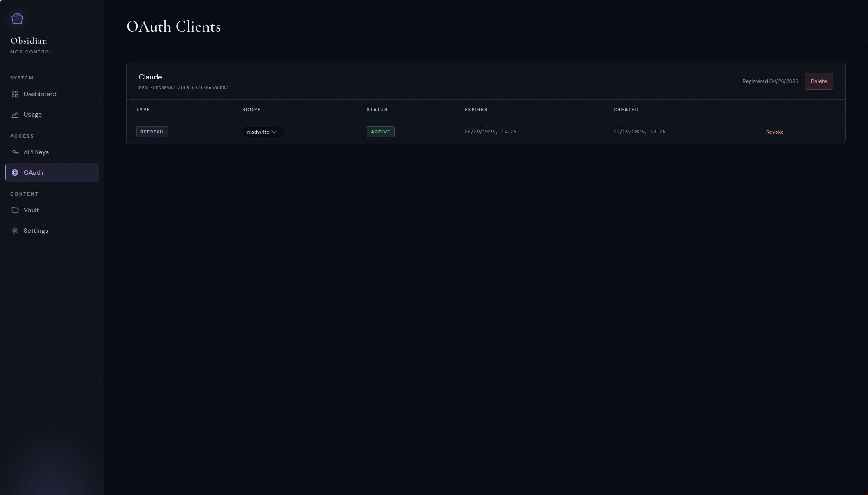
Task: Click the ACTIVE status badge
Action: (x=381, y=132)
